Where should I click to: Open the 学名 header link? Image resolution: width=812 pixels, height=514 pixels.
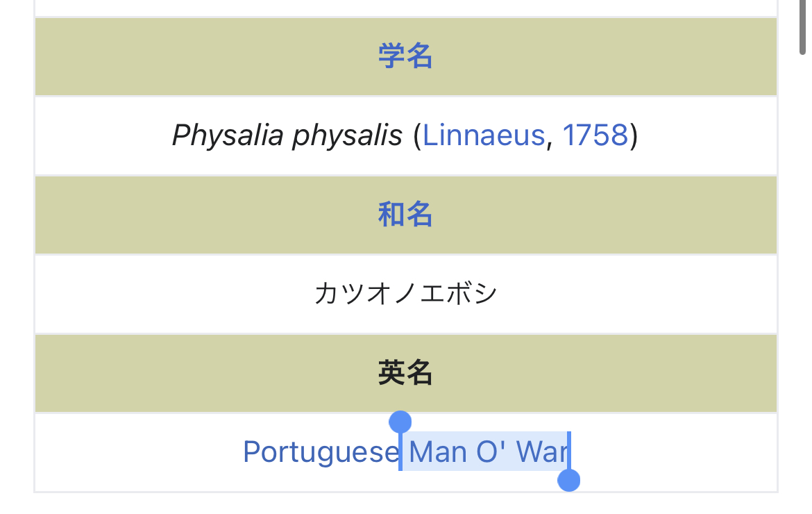click(x=405, y=56)
